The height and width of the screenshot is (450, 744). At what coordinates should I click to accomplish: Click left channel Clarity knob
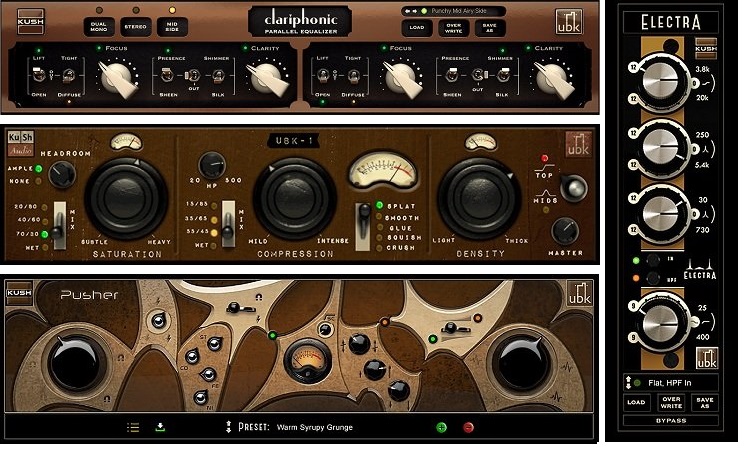(265, 77)
